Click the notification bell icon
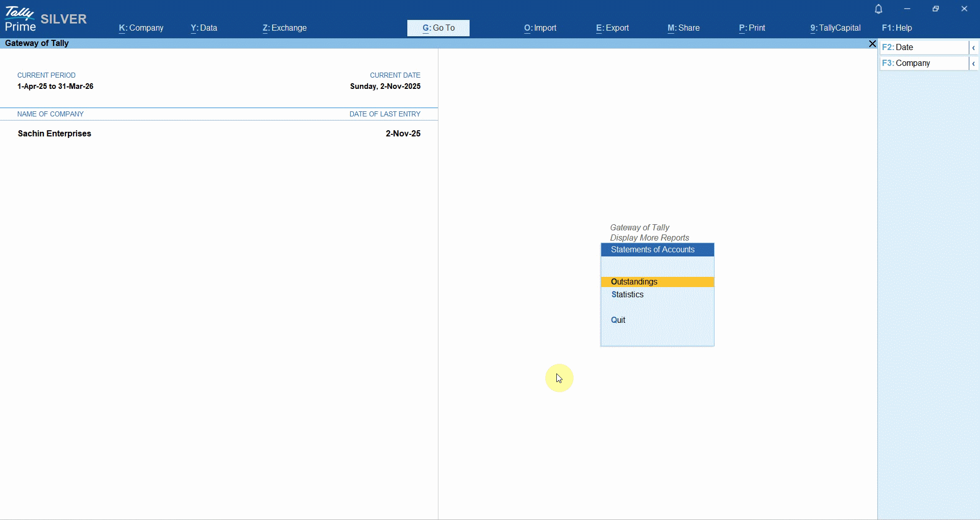This screenshot has height=520, width=980. coord(878,9)
